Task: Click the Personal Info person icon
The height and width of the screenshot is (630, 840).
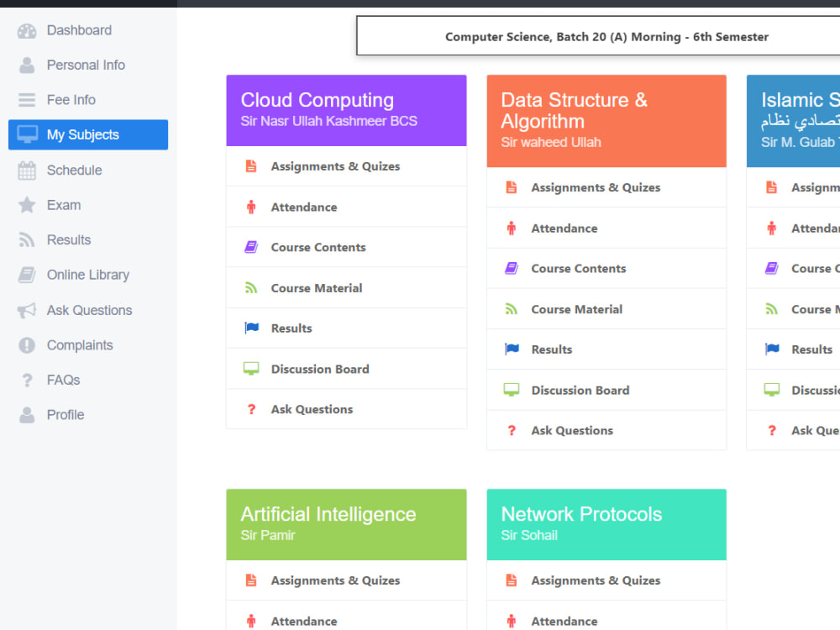Action: pos(27,66)
